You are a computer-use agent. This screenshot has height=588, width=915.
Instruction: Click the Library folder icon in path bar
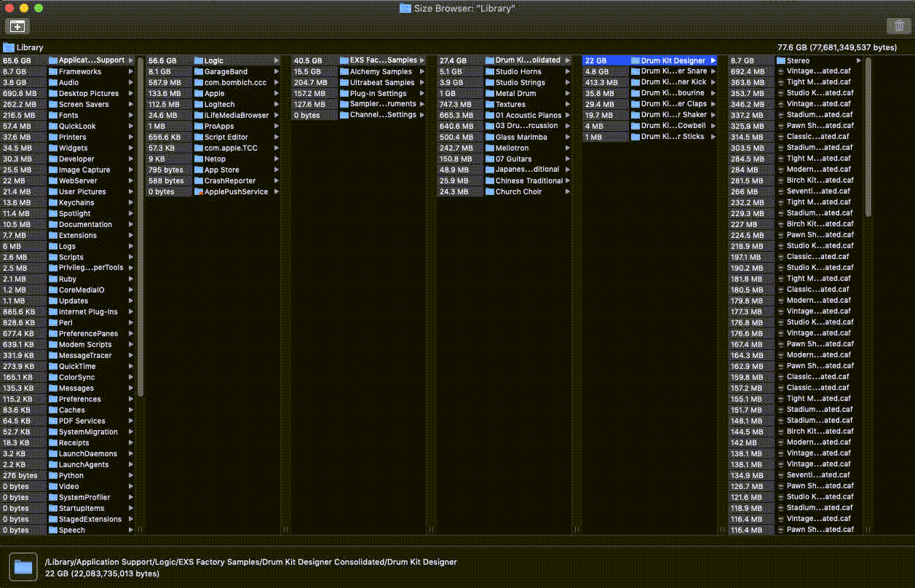point(9,47)
